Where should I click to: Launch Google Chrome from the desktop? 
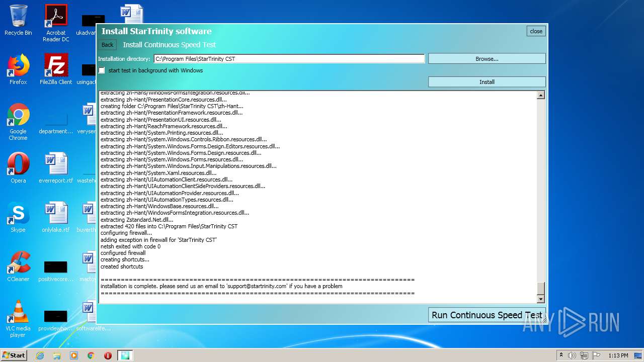click(x=18, y=122)
